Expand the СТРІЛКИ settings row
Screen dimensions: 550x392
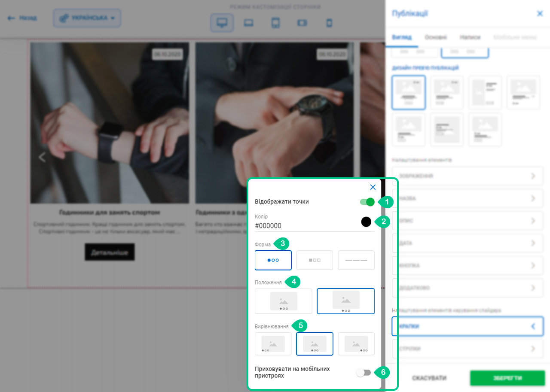click(x=467, y=349)
